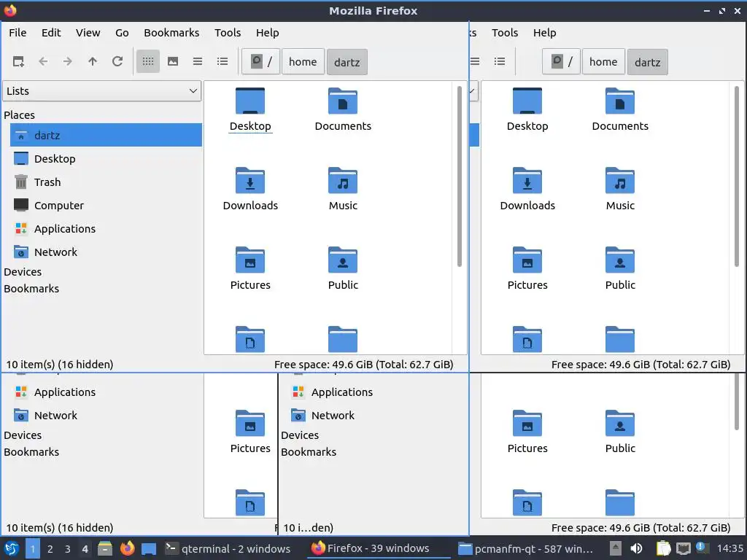Select the Desktop folder in upper-left window

point(250,110)
